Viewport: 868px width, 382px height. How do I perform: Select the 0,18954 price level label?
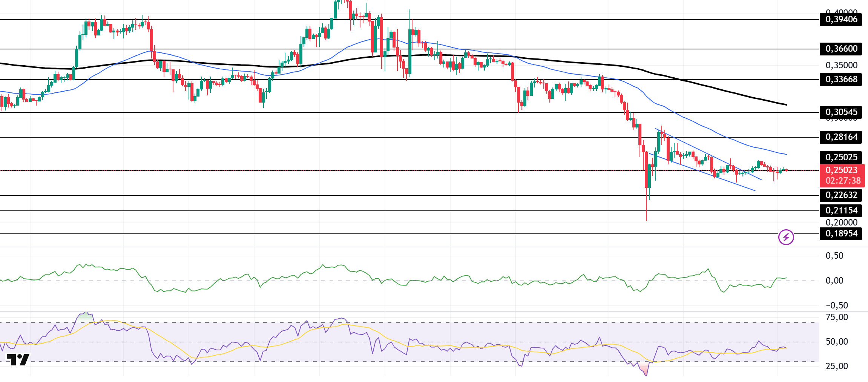coord(841,233)
